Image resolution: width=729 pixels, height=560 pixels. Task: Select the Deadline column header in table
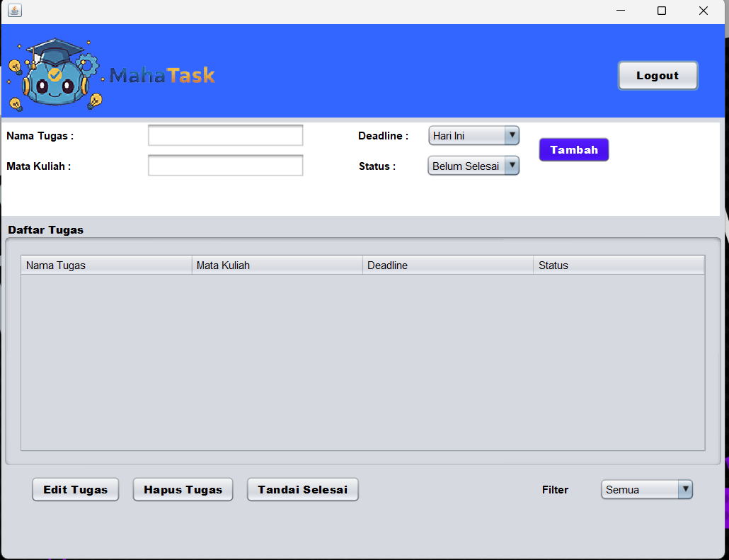(x=447, y=265)
